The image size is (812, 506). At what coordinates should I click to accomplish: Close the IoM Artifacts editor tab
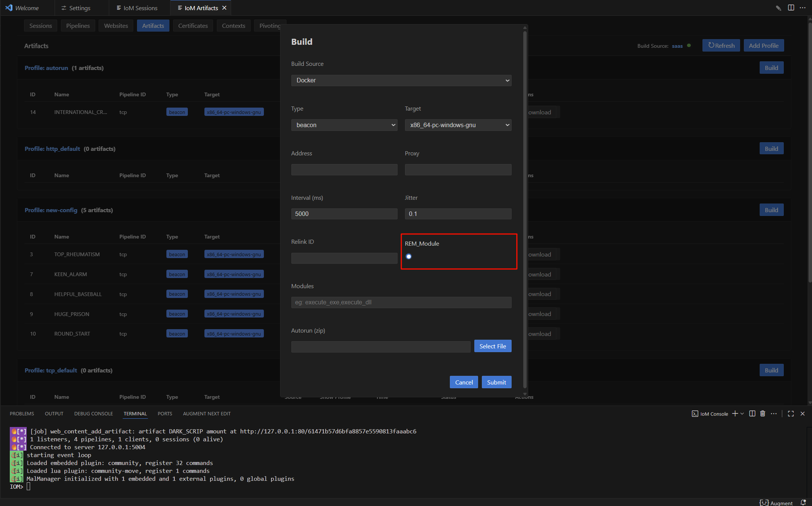pos(224,8)
